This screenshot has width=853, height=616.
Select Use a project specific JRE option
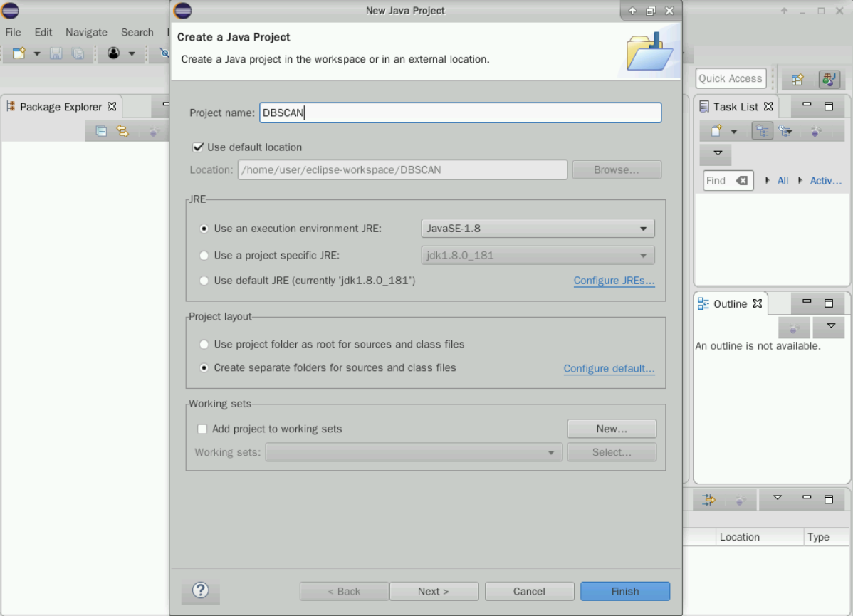coord(205,255)
